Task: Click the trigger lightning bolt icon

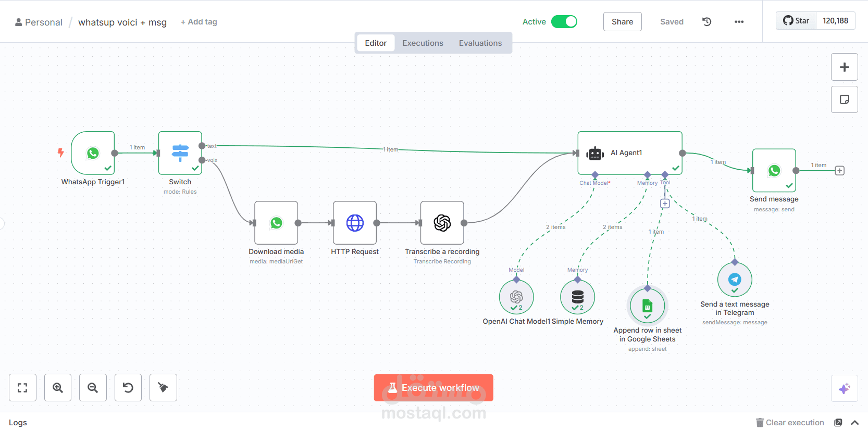Action: pos(61,153)
